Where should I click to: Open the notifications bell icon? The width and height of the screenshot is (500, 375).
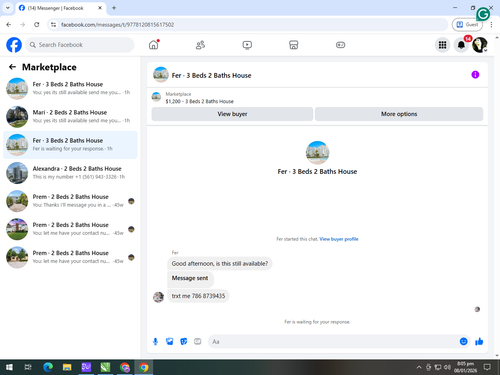461,45
